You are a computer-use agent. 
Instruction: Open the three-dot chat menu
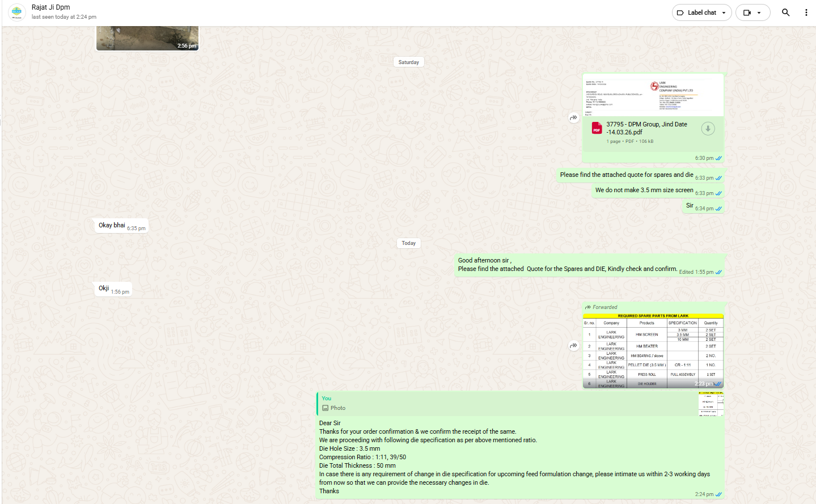click(x=806, y=12)
